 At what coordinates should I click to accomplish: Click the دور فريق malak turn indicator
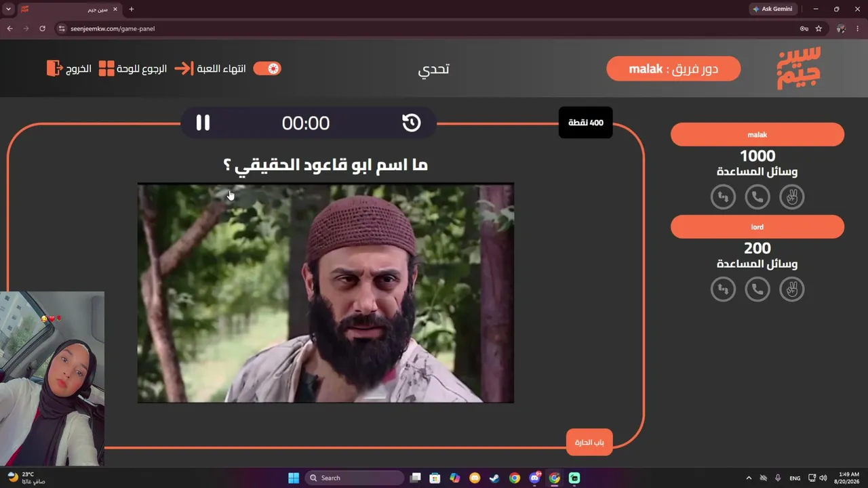tap(673, 68)
